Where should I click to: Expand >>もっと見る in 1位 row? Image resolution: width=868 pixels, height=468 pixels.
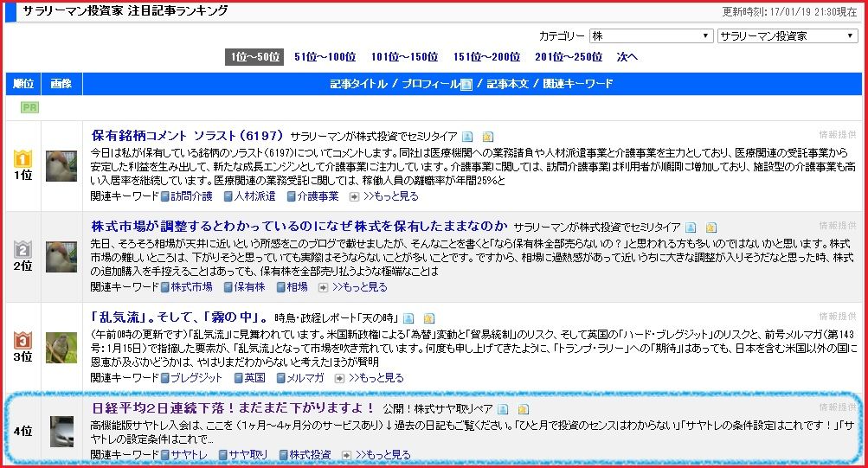pyautogui.click(x=391, y=196)
